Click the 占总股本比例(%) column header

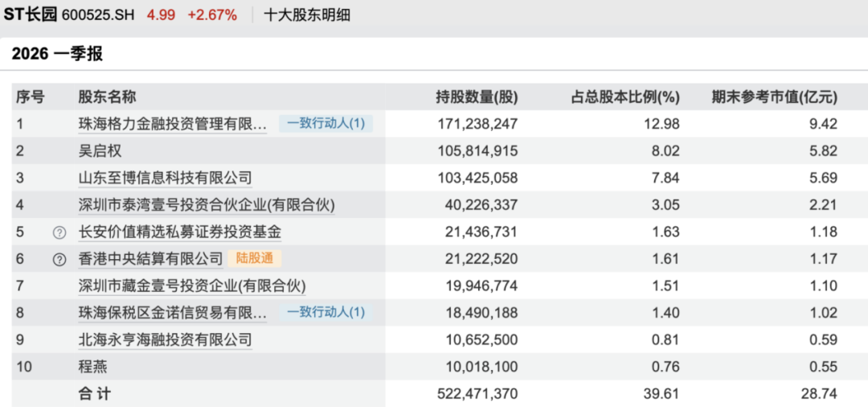(x=625, y=97)
